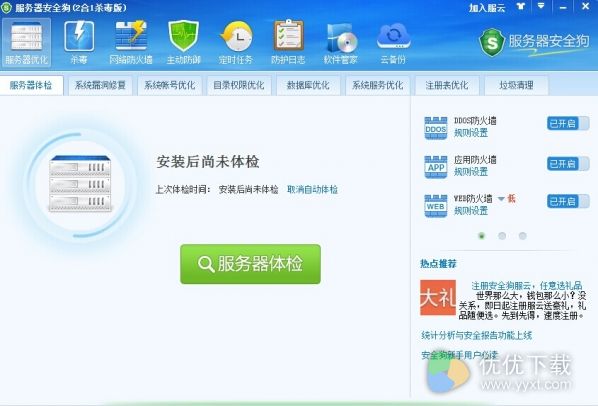
Task: Open the 软件管家 section
Action: [x=341, y=42]
